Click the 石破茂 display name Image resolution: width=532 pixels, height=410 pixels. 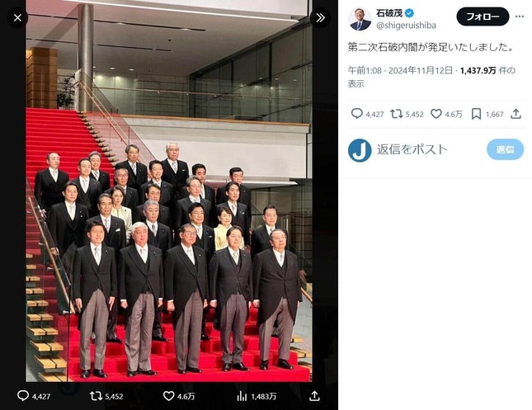pyautogui.click(x=389, y=13)
